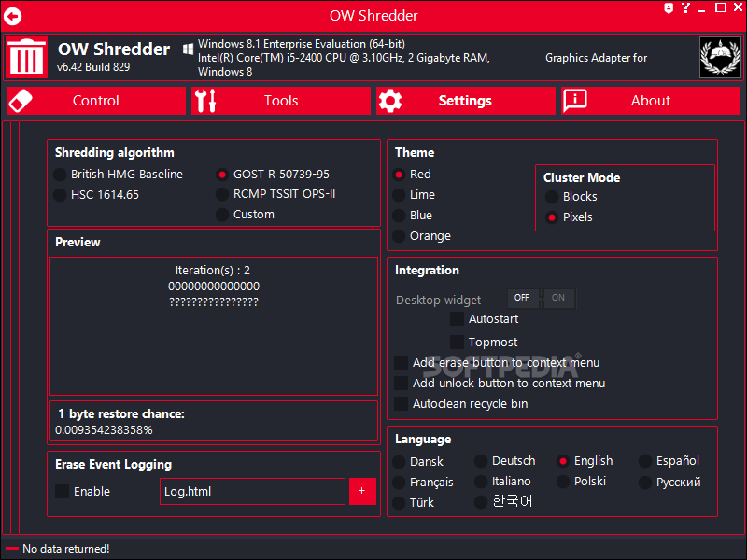747x560 pixels.
Task: Turn the Desktop widget OFF
Action: (523, 298)
